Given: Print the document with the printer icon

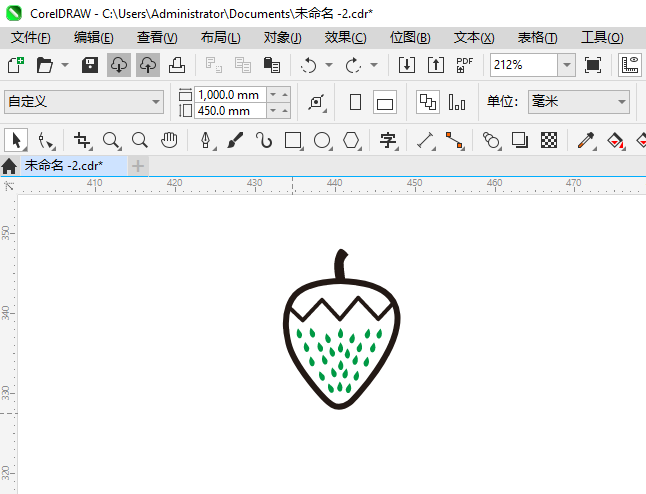Looking at the screenshot, I should tap(177, 65).
